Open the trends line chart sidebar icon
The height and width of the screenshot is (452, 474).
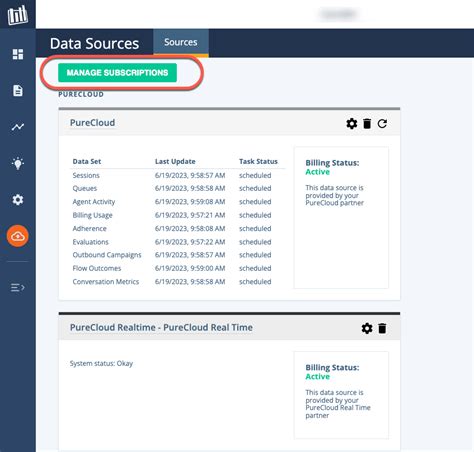18,127
